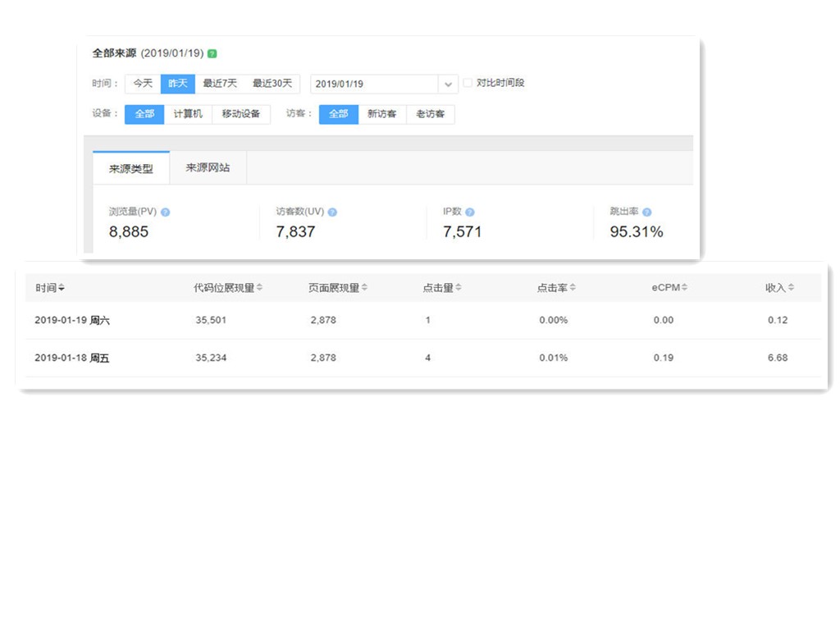Click the green help icon beside 全部来源 title
840x630 pixels.
[212, 53]
